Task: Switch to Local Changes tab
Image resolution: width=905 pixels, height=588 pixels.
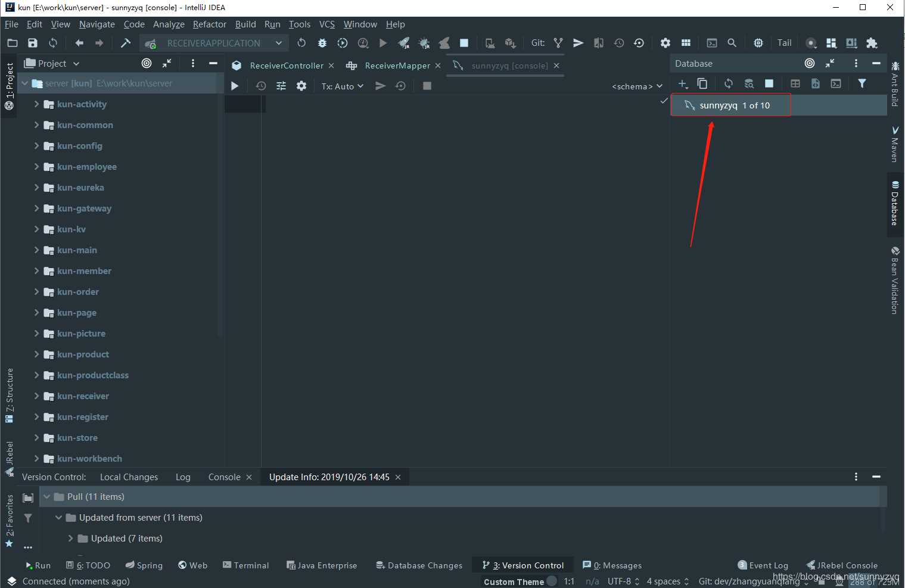Action: (x=129, y=477)
